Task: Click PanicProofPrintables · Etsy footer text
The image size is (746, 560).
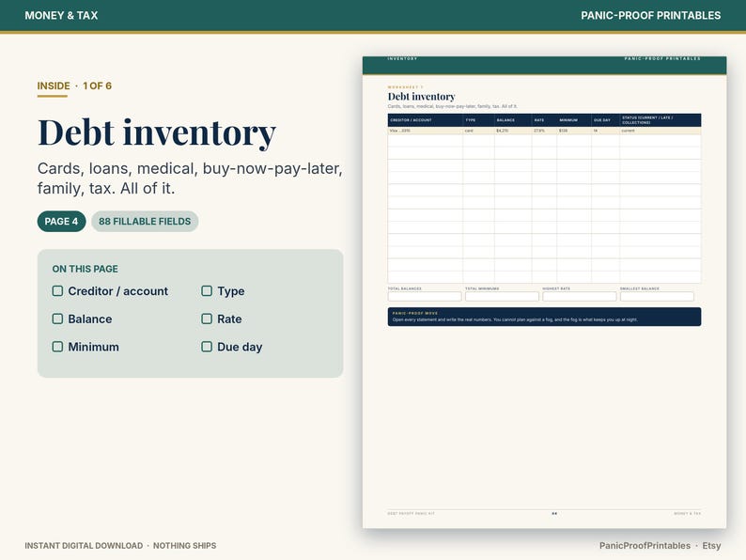Action: click(x=660, y=546)
